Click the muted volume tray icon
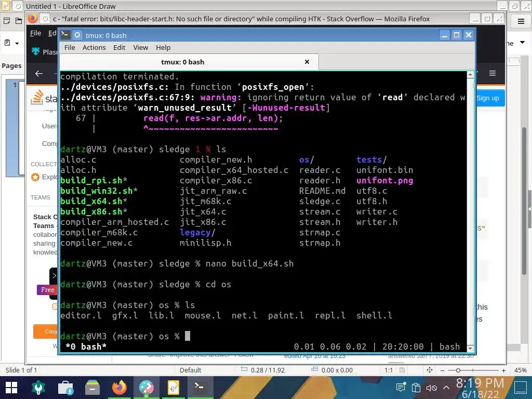The image size is (532, 399). [431, 388]
